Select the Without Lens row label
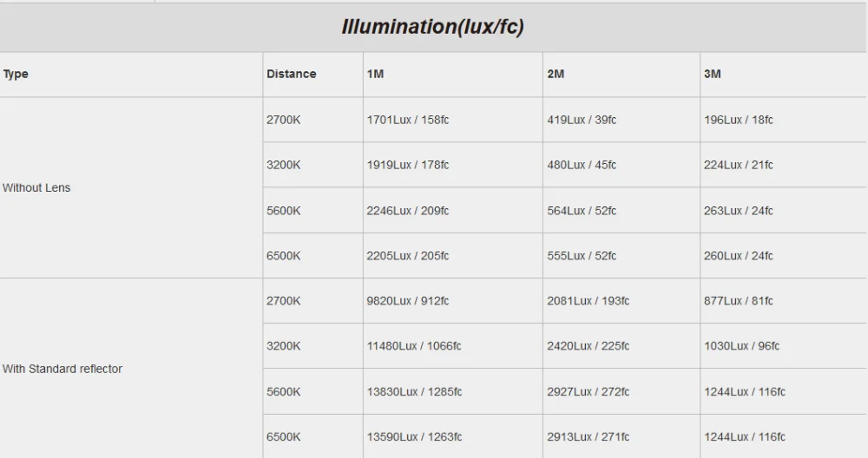868x458 pixels. click(36, 187)
